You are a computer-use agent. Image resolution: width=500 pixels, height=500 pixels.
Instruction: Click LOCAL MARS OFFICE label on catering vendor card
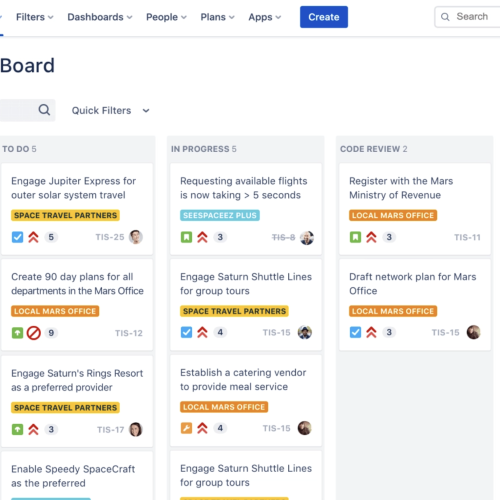tap(224, 407)
